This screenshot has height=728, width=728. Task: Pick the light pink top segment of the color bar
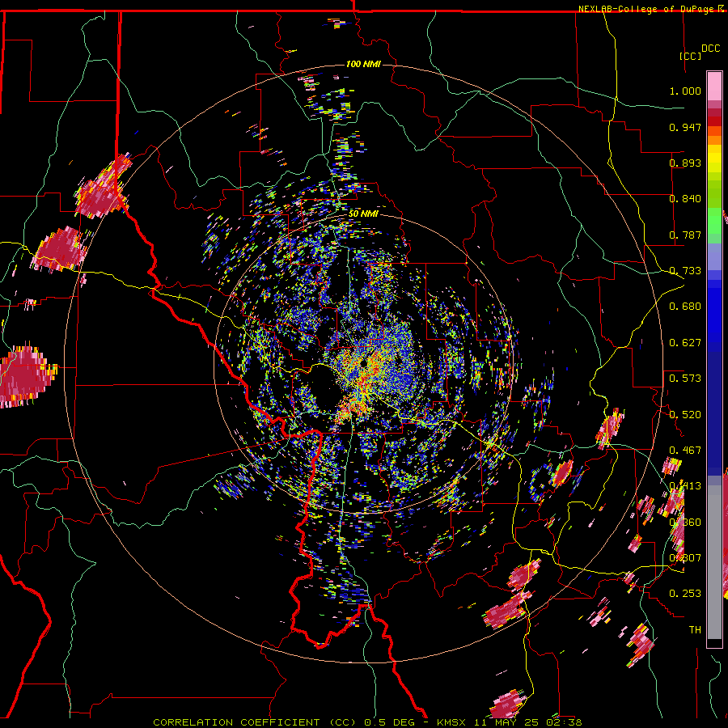[714, 86]
